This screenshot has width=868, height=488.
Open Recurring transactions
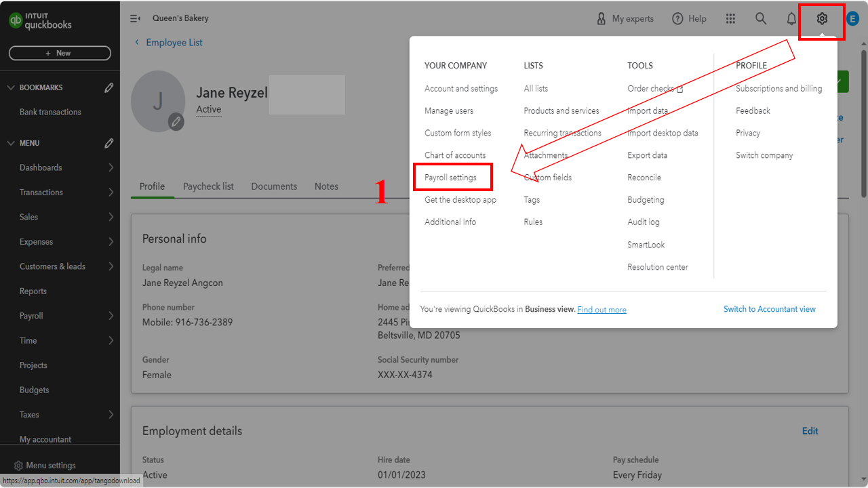562,134
